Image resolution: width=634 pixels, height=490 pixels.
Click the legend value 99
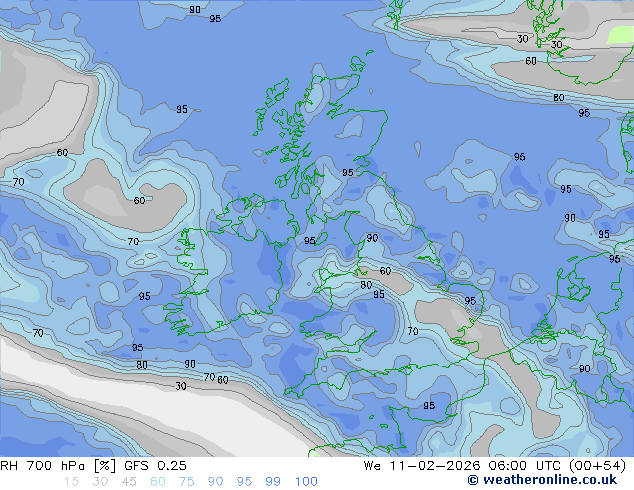tap(273, 482)
